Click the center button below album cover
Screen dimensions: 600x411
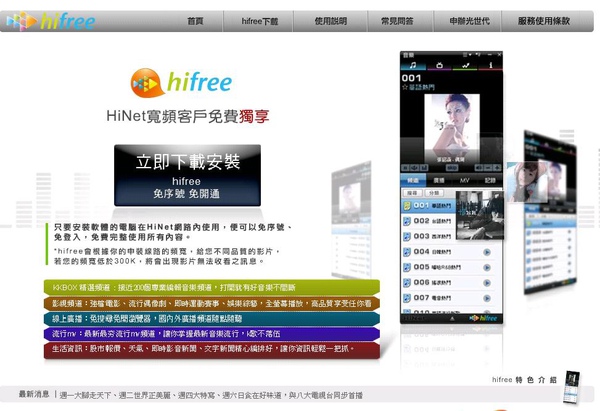click(452, 168)
